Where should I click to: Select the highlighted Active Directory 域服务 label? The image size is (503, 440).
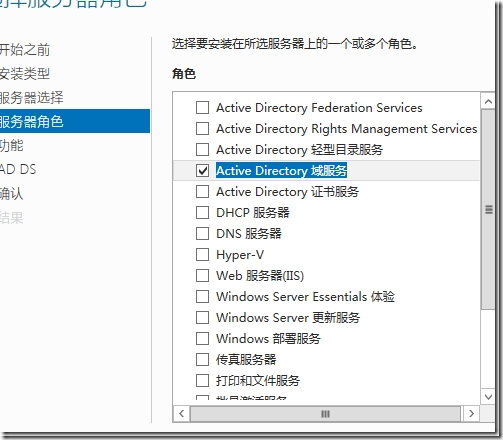click(282, 171)
